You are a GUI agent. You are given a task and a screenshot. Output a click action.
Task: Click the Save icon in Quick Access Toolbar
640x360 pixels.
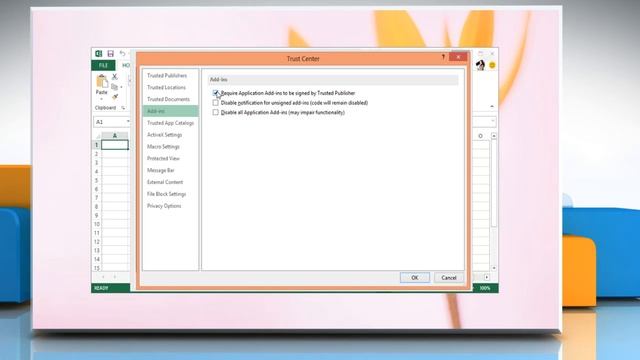click(110, 53)
